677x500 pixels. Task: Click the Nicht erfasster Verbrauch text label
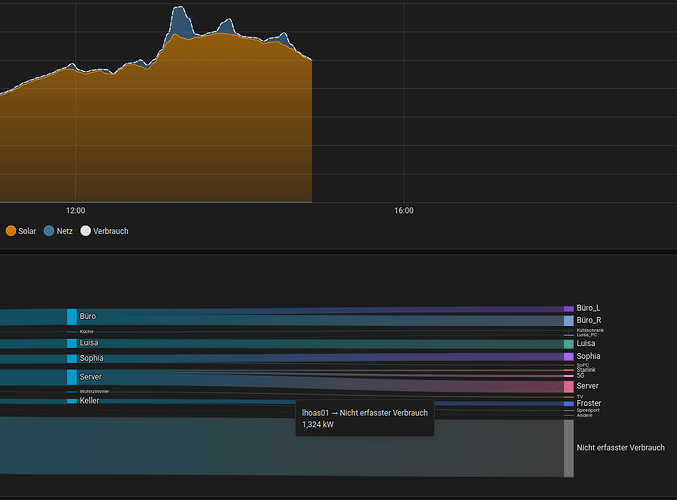620,448
